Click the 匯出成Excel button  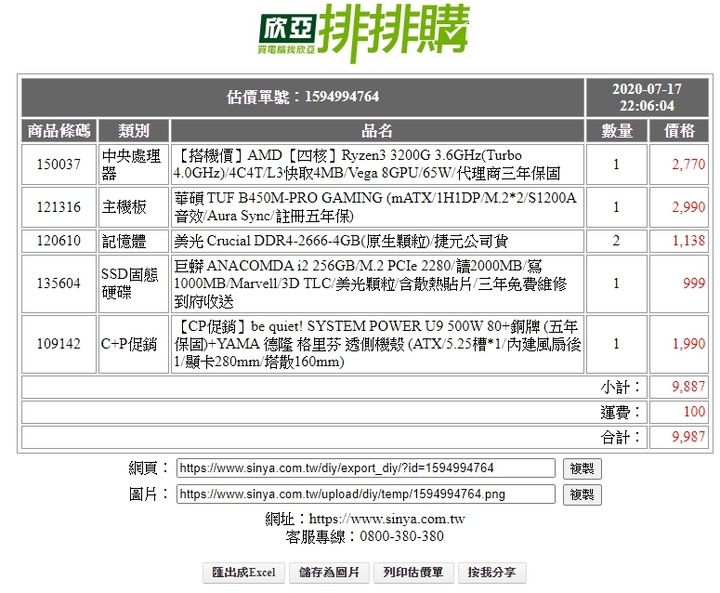coord(244,572)
